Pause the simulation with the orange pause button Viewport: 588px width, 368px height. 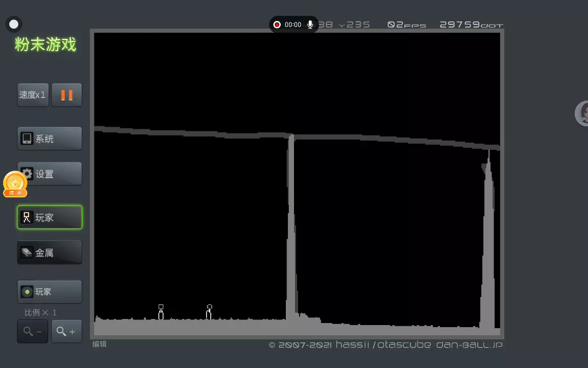click(x=67, y=95)
